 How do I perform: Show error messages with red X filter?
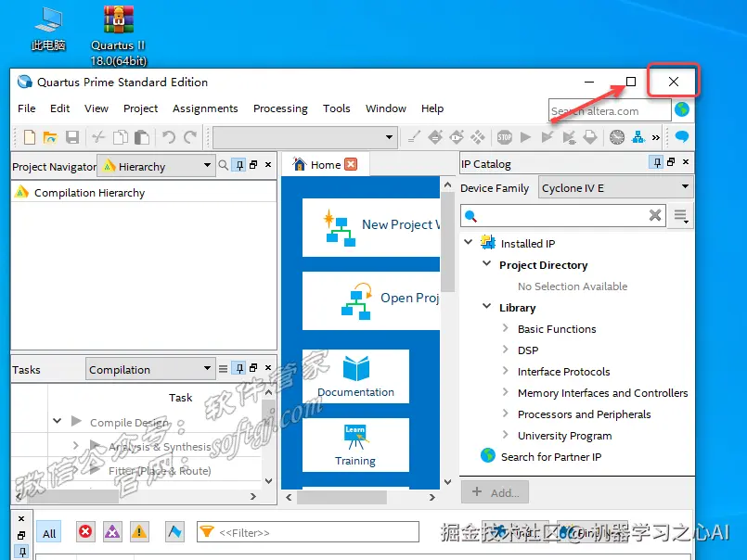(85, 531)
